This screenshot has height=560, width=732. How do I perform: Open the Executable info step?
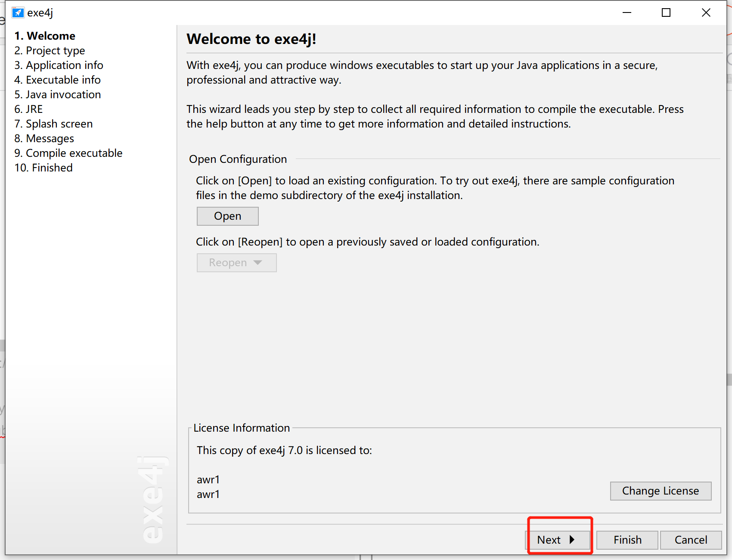pyautogui.click(x=57, y=80)
